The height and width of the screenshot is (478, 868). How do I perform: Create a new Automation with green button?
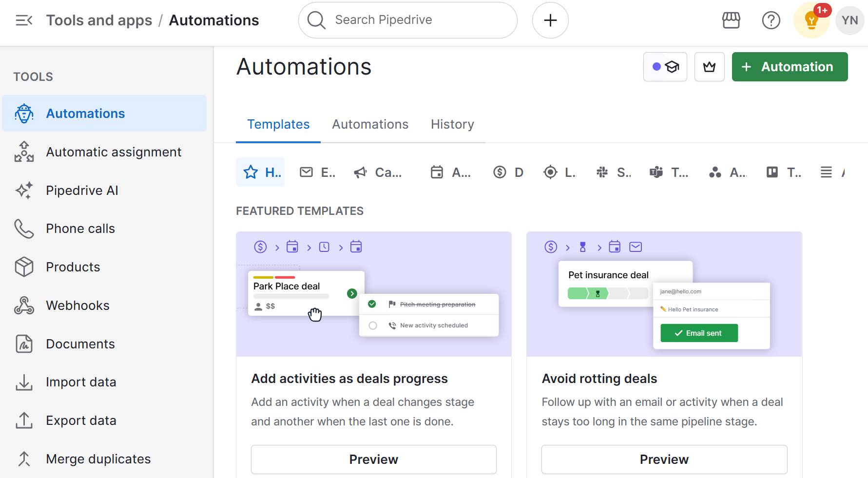point(790,67)
